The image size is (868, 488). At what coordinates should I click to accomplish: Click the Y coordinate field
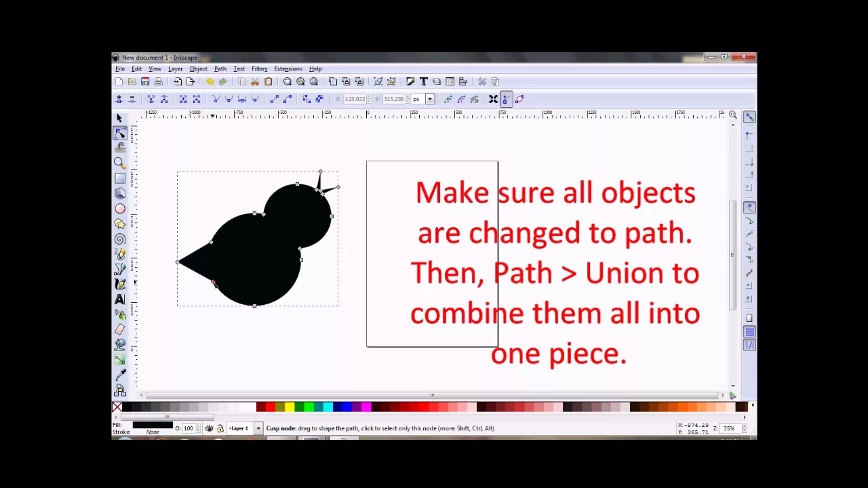393,99
